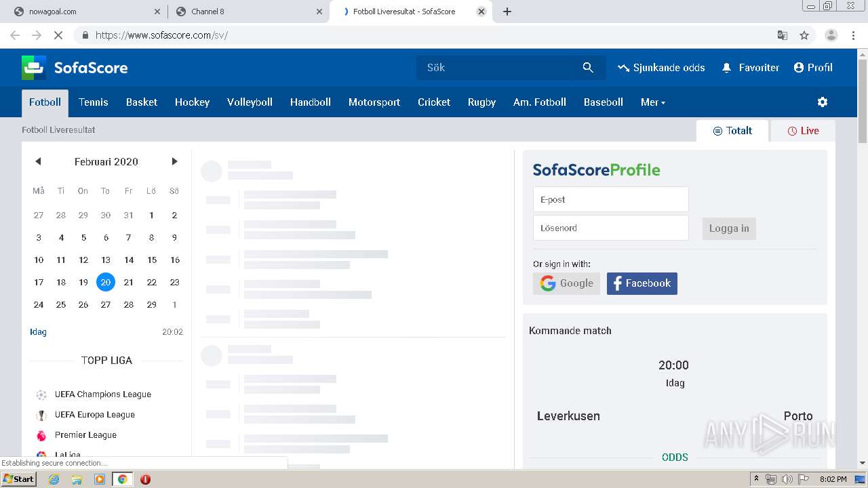Viewport: 868px width, 488px height.
Task: Click the search magnifier icon
Action: tap(588, 67)
